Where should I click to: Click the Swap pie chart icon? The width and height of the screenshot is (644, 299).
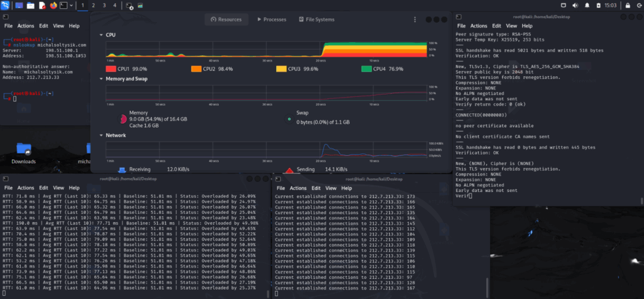click(289, 119)
